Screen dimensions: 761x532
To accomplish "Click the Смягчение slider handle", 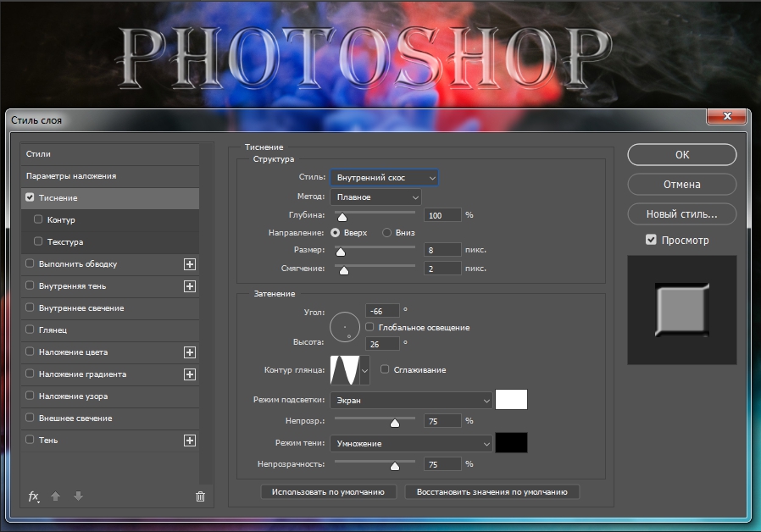I will (x=344, y=270).
